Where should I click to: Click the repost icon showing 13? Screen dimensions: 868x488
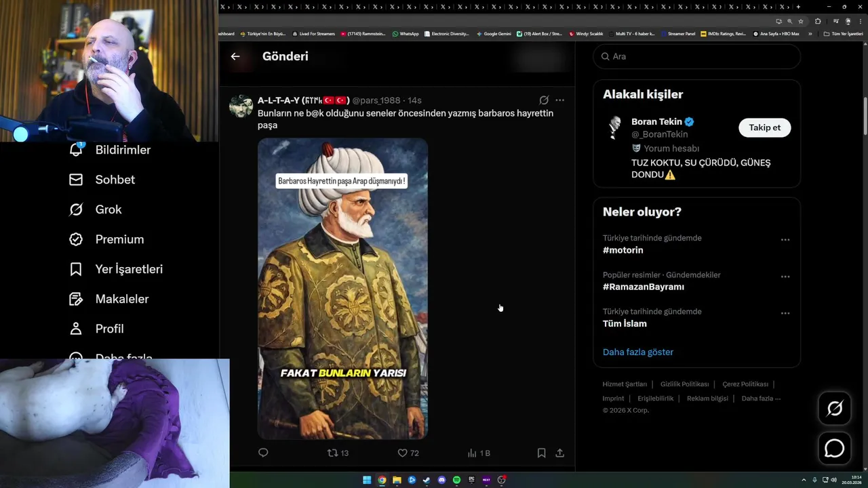(x=338, y=453)
